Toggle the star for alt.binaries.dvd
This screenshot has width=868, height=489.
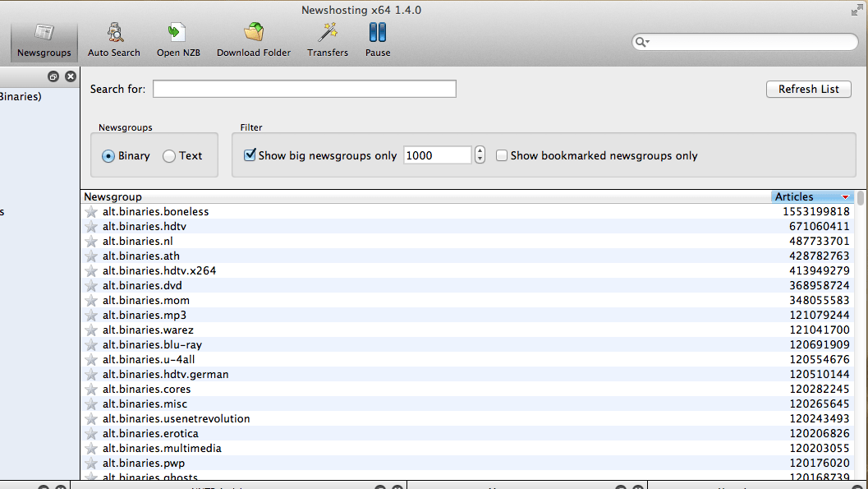tap(91, 286)
